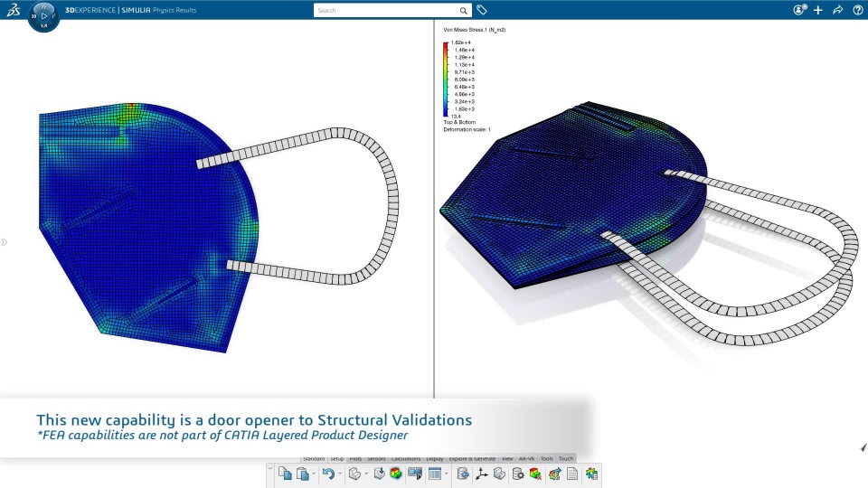Open the 3DS compass logo menu

(14, 9)
